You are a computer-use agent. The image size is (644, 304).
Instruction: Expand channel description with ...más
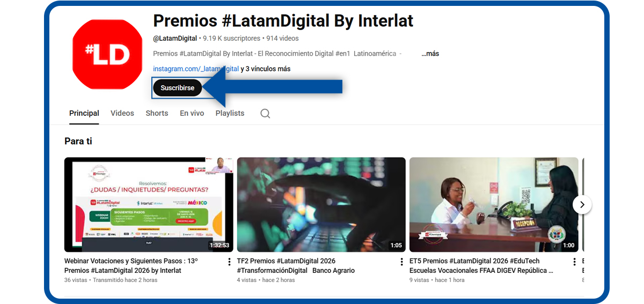(x=430, y=54)
